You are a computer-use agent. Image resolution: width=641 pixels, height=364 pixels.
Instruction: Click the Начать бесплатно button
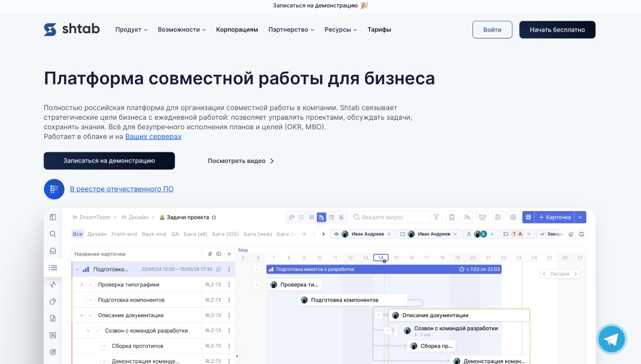coord(557,30)
